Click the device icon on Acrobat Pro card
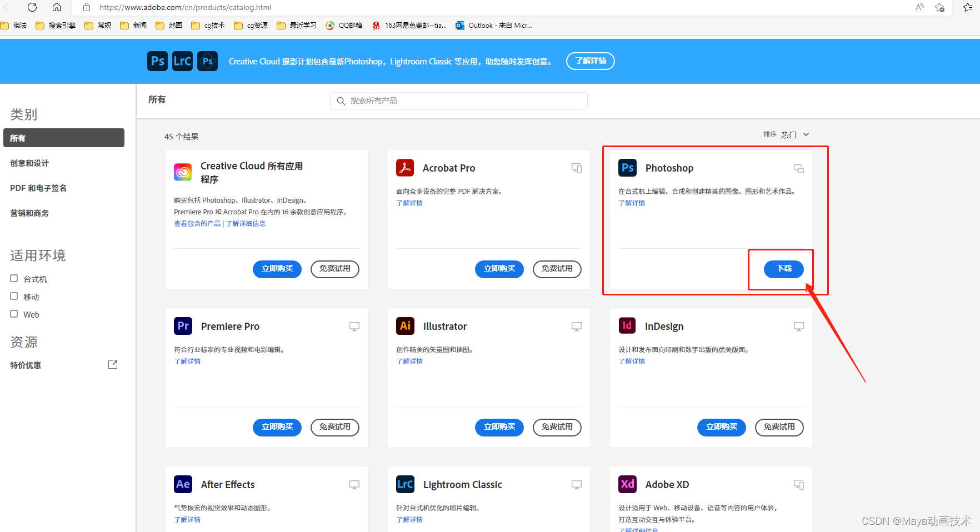 click(x=577, y=168)
